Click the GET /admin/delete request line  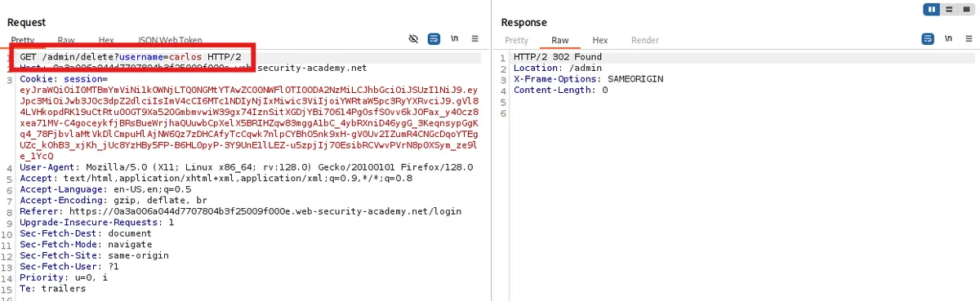(x=131, y=56)
